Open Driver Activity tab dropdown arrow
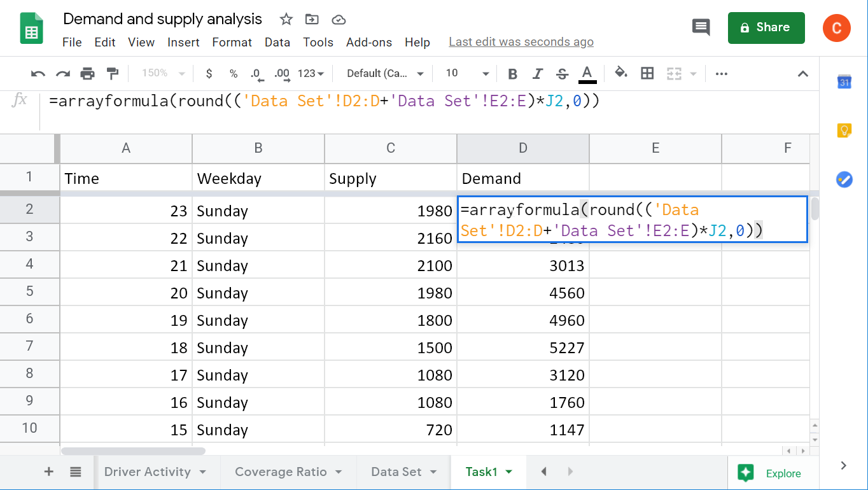Screen dimensions: 868x490 point(203,472)
